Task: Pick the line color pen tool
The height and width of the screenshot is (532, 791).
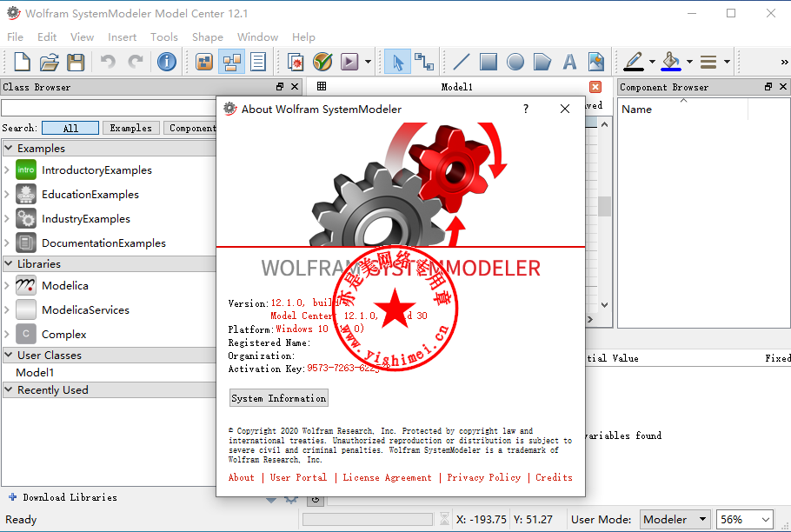Action: (x=634, y=62)
